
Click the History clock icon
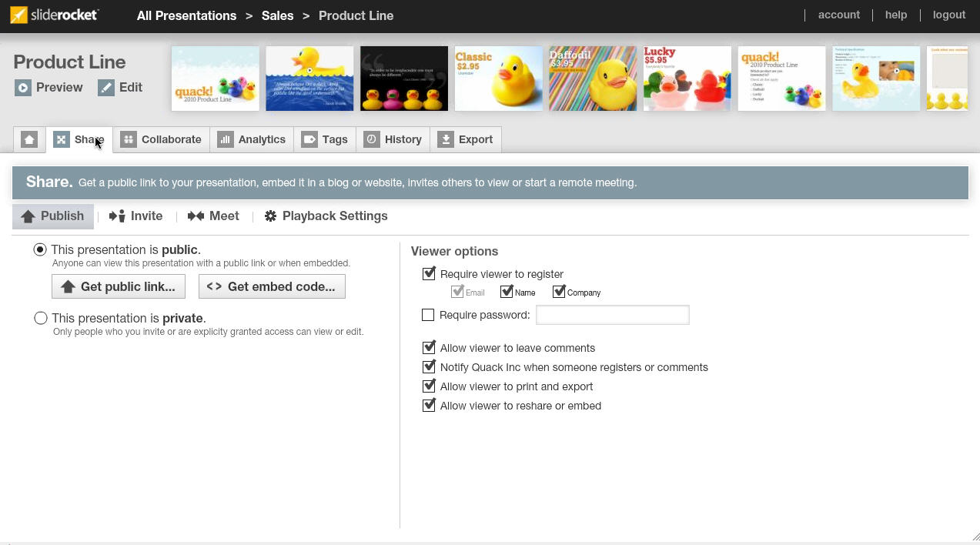(372, 139)
